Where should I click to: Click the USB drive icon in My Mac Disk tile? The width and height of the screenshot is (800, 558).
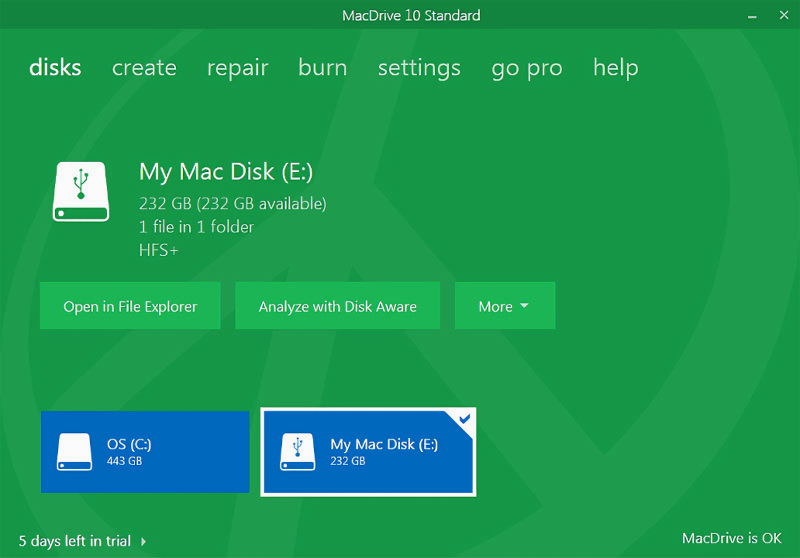click(297, 452)
